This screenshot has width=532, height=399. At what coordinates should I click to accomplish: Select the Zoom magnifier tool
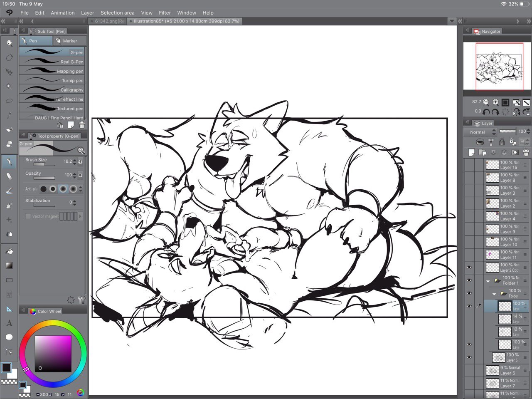(x=9, y=43)
